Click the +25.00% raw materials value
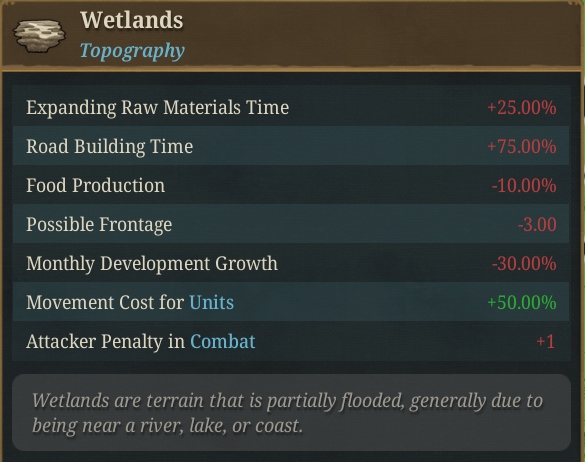 [522, 107]
